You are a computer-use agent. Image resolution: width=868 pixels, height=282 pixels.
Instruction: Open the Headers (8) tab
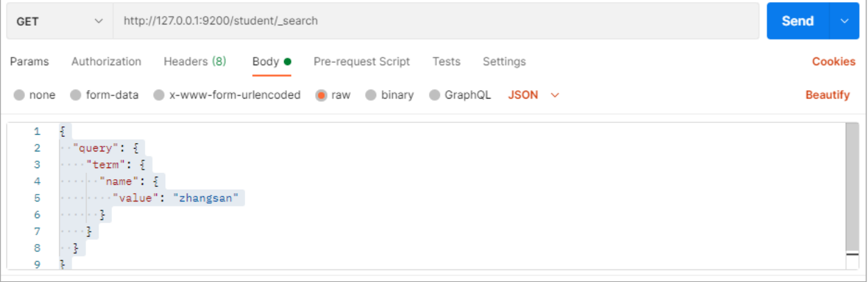[195, 62]
